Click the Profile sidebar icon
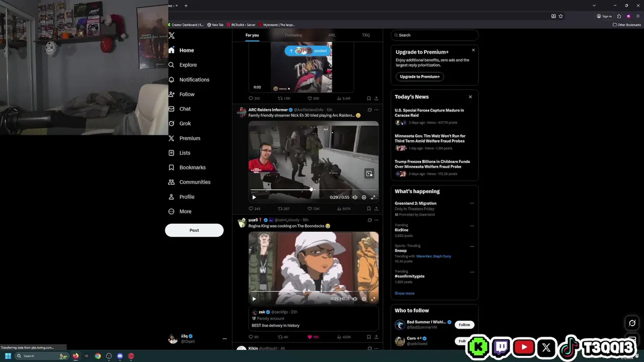 [x=172, y=197]
